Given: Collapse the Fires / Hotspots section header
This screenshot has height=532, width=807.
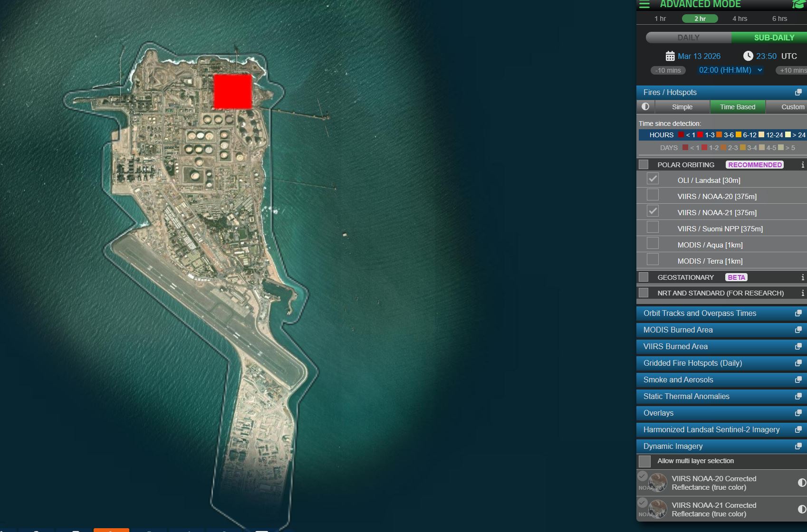Looking at the screenshot, I should [721, 92].
